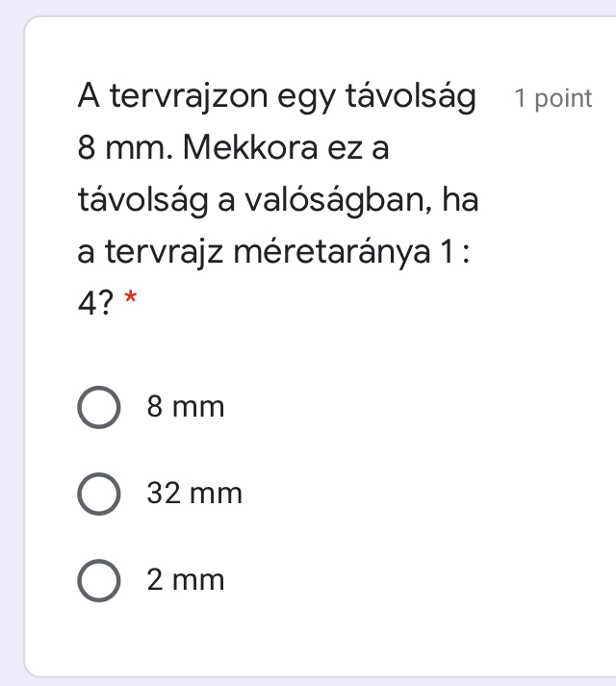The image size is (616, 686).
Task: Click the word "valóságban" in the question
Action: point(338,201)
